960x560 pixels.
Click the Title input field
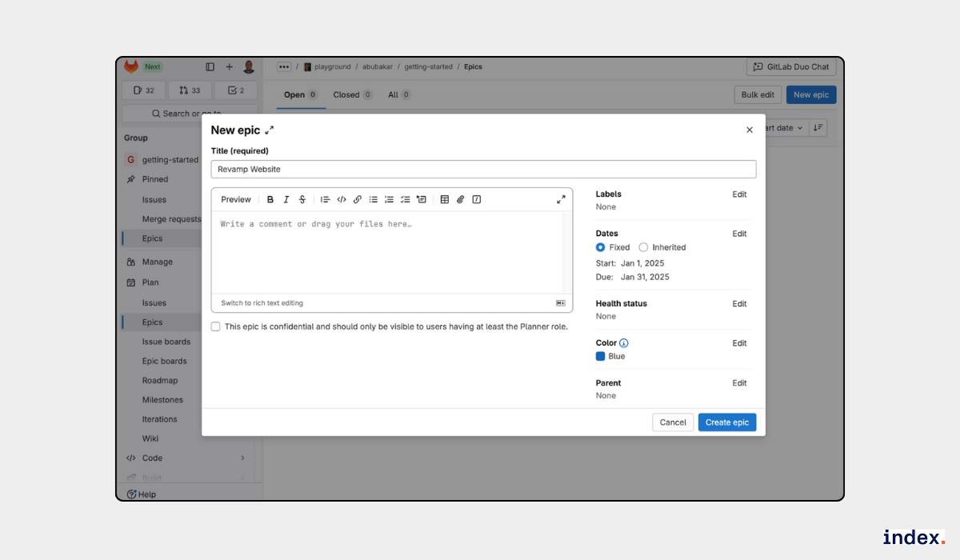click(x=483, y=170)
